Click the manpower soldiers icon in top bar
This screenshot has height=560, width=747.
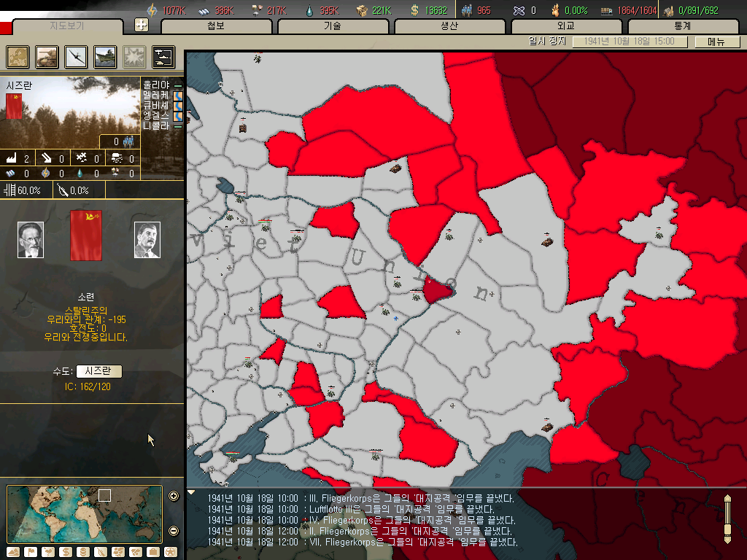(467, 10)
